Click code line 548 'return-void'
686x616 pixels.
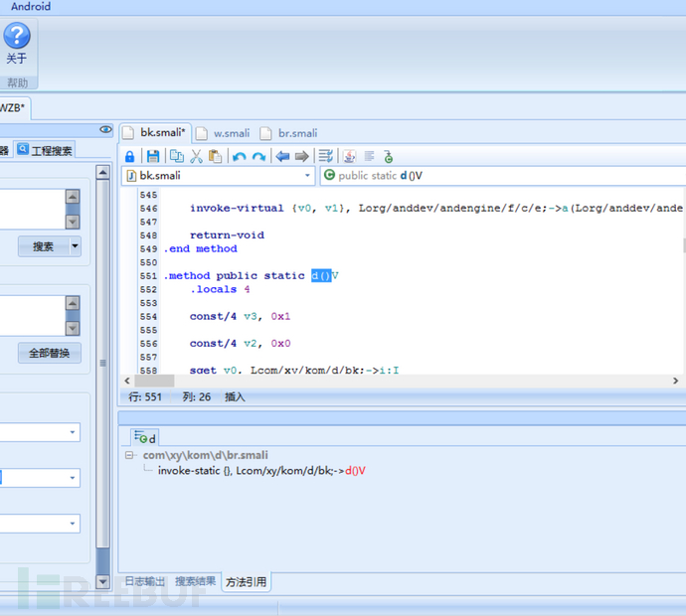click(x=227, y=235)
